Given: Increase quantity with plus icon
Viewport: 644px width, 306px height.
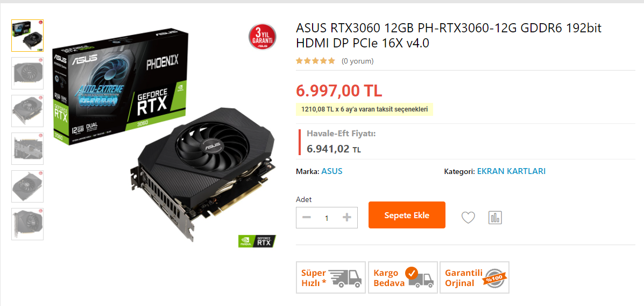Looking at the screenshot, I should pyautogui.click(x=347, y=218).
